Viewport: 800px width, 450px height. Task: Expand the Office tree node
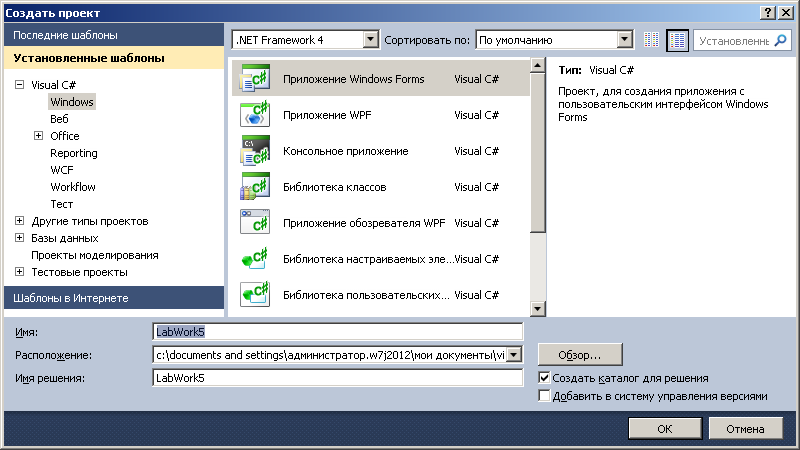[x=38, y=136]
